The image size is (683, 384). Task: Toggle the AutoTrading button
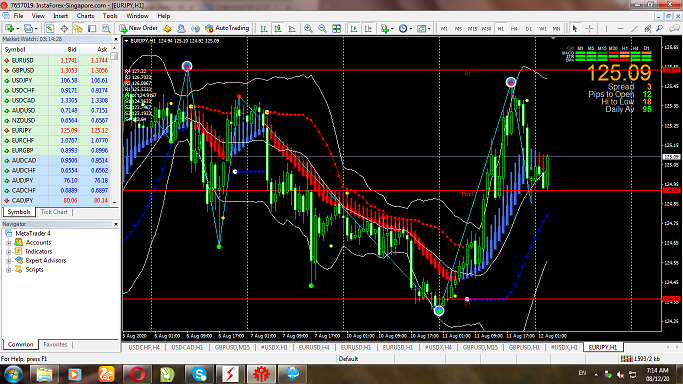[227, 28]
